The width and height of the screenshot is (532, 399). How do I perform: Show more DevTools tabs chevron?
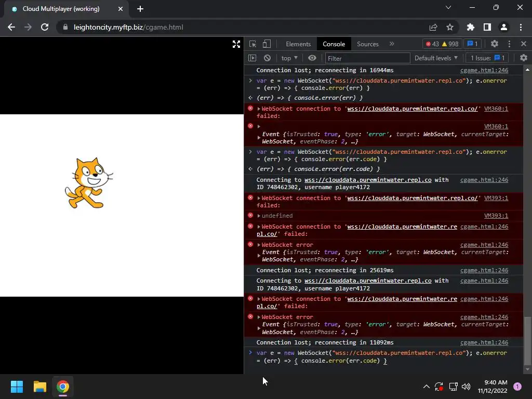[392, 44]
